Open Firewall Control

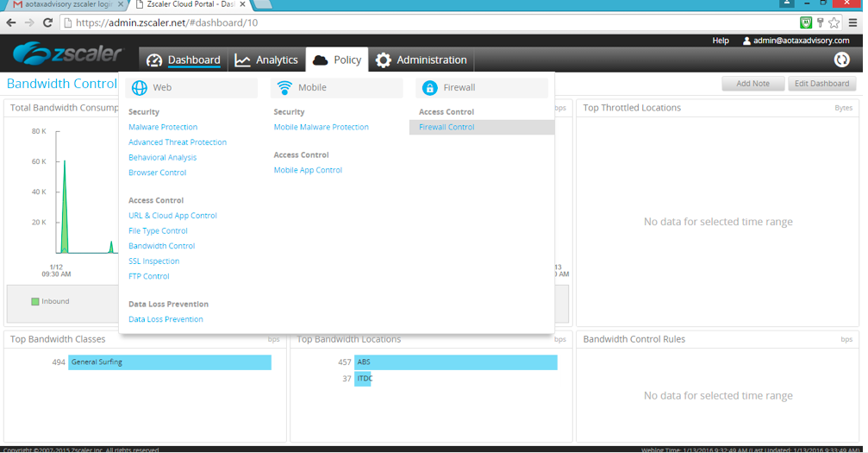tap(446, 127)
